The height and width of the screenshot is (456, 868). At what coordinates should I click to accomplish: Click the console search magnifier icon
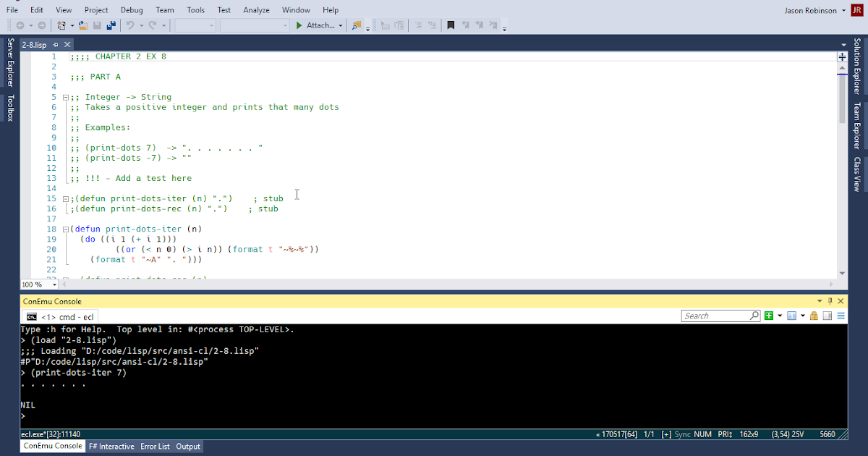[754, 316]
